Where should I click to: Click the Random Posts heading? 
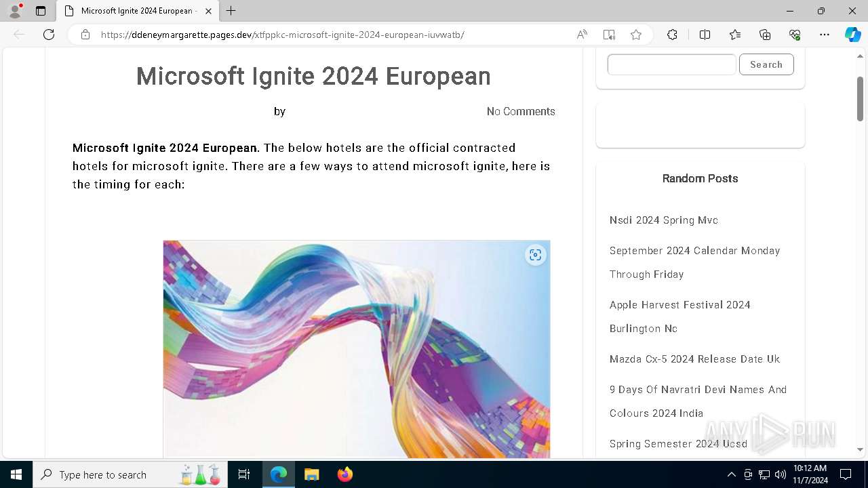coord(700,178)
